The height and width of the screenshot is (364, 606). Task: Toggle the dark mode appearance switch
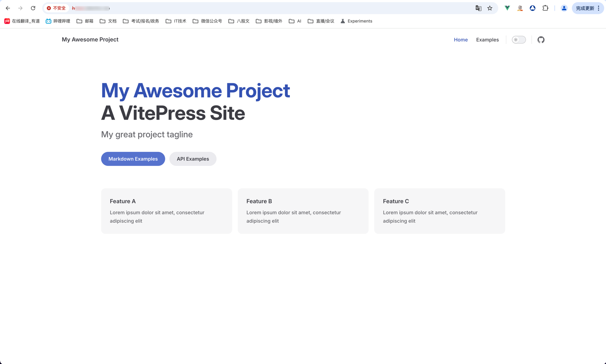[x=519, y=40]
